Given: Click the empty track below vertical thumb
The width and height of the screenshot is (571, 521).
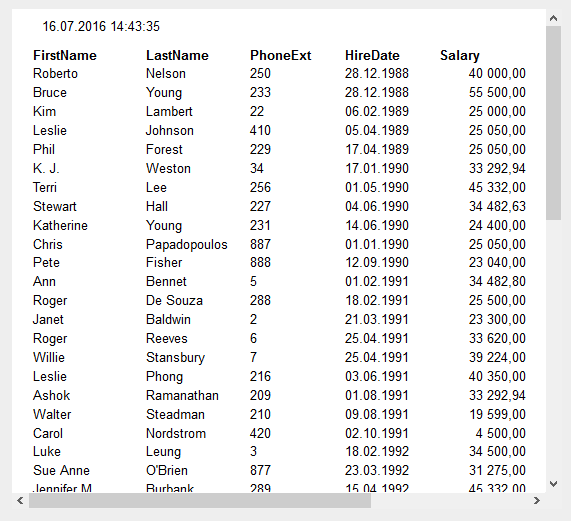Looking at the screenshot, I should coord(554,348).
